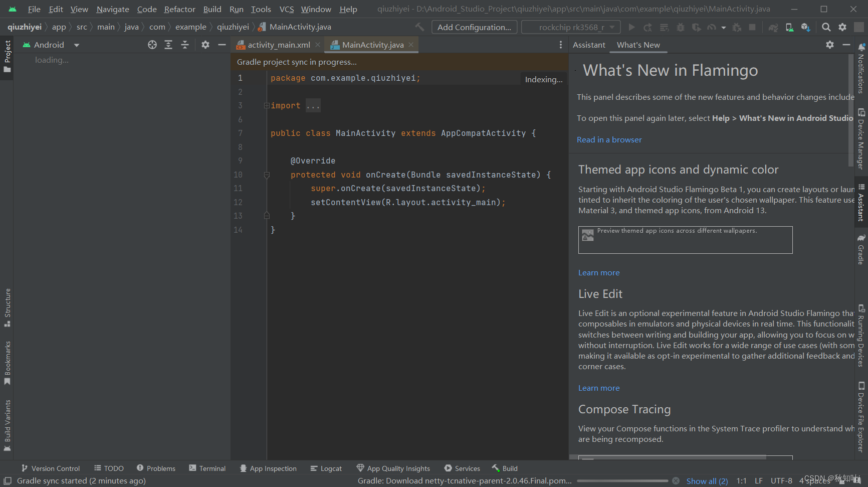
Task: Click the Run with Coverage icon
Action: point(696,27)
